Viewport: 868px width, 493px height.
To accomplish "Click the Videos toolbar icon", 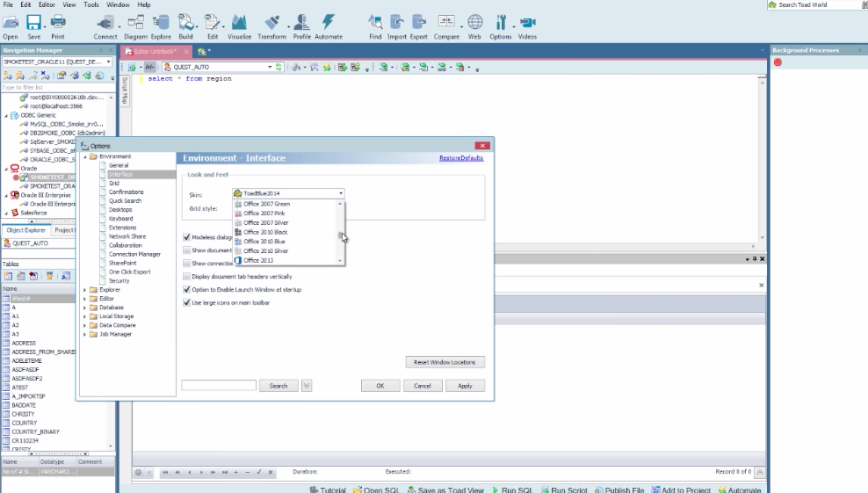I will click(x=527, y=23).
